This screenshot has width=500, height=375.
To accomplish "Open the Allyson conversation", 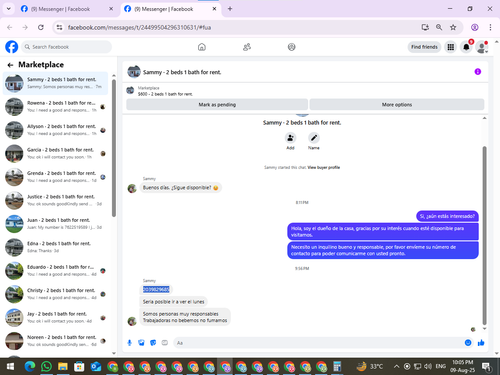I will tap(56, 130).
